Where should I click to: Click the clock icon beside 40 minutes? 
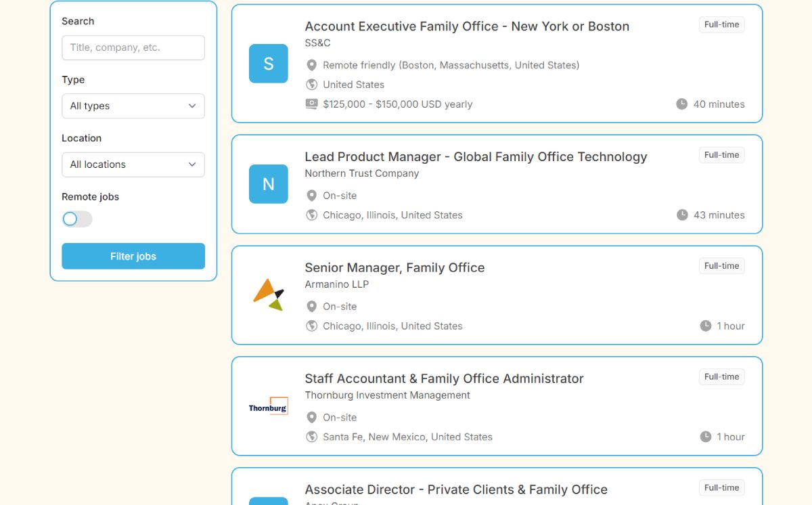[681, 104]
